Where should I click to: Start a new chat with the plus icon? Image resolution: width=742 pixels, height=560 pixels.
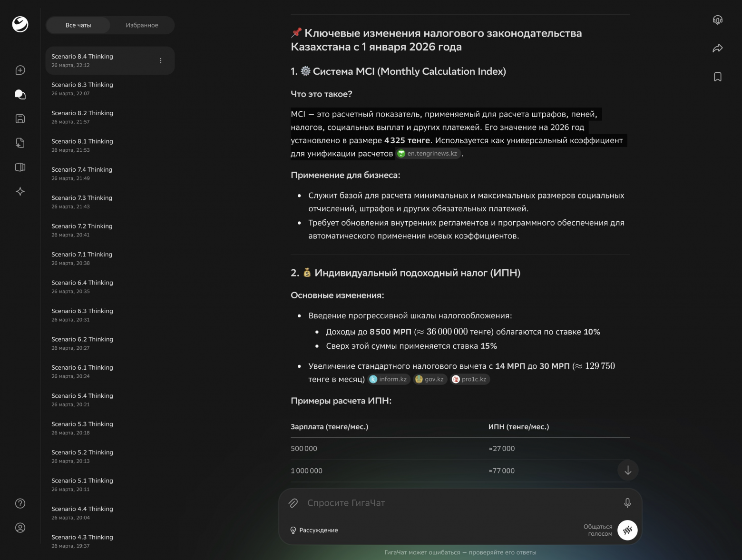point(20,70)
